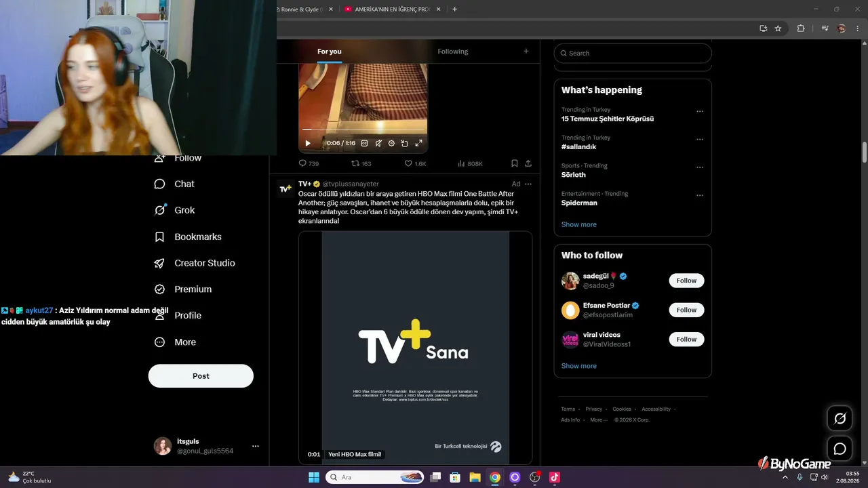Open Bookmarks from the sidebar

188,237
